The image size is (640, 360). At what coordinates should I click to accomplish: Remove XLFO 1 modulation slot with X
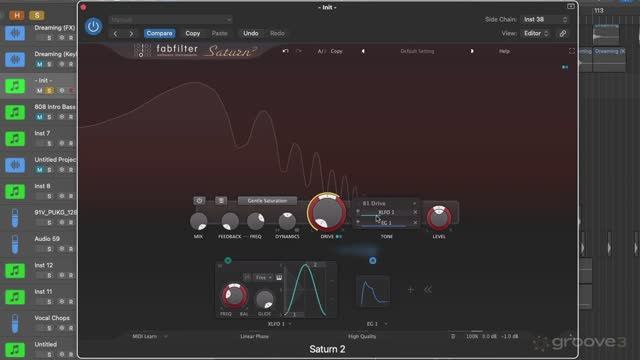(x=415, y=212)
